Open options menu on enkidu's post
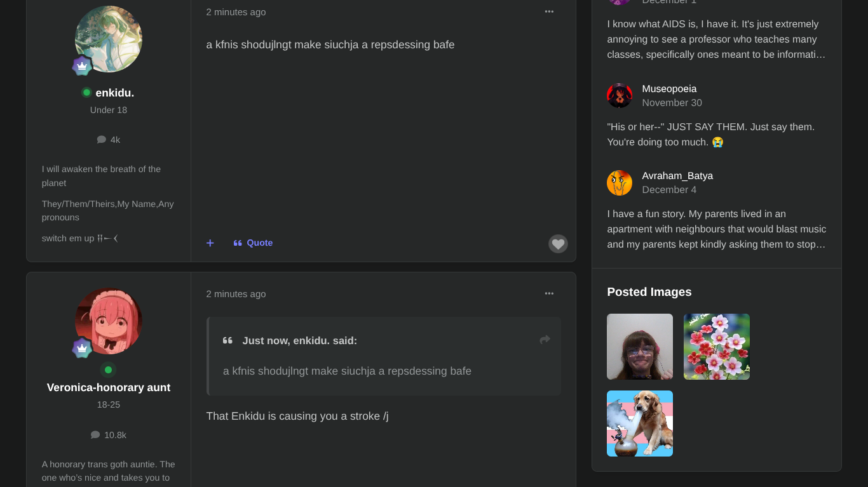Screen dimensions: 868x487 [x=549, y=11]
